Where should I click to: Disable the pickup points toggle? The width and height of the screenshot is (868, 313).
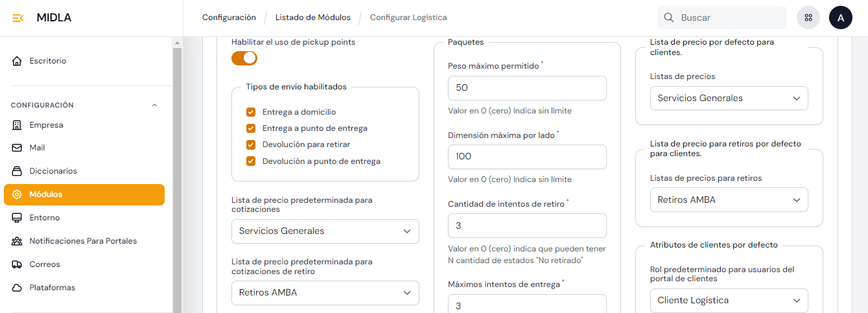tap(244, 58)
